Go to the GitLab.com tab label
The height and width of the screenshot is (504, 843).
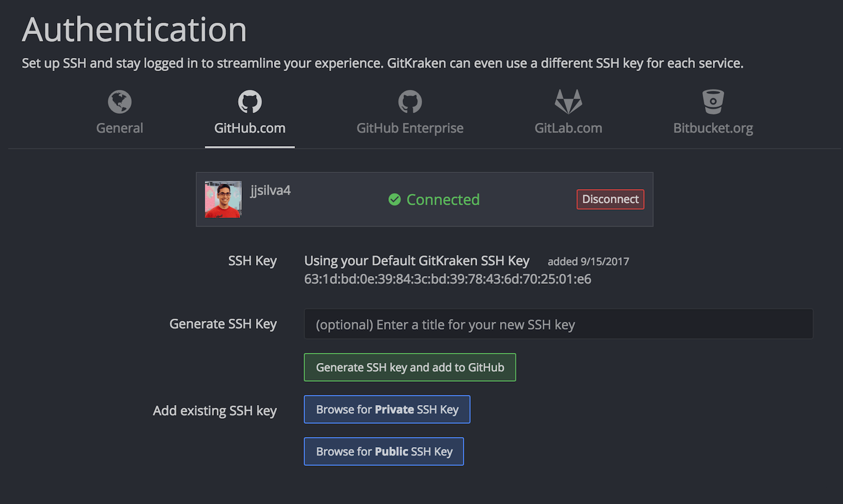point(568,128)
